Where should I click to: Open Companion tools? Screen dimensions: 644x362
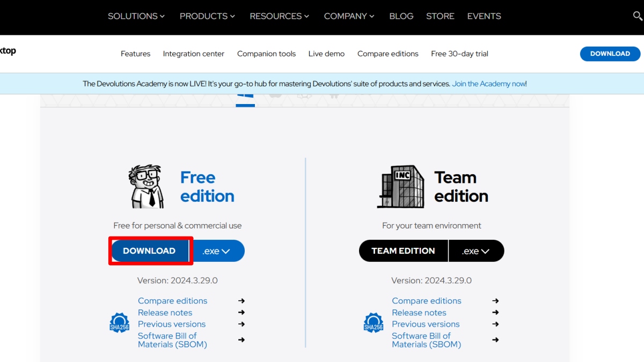tap(267, 54)
